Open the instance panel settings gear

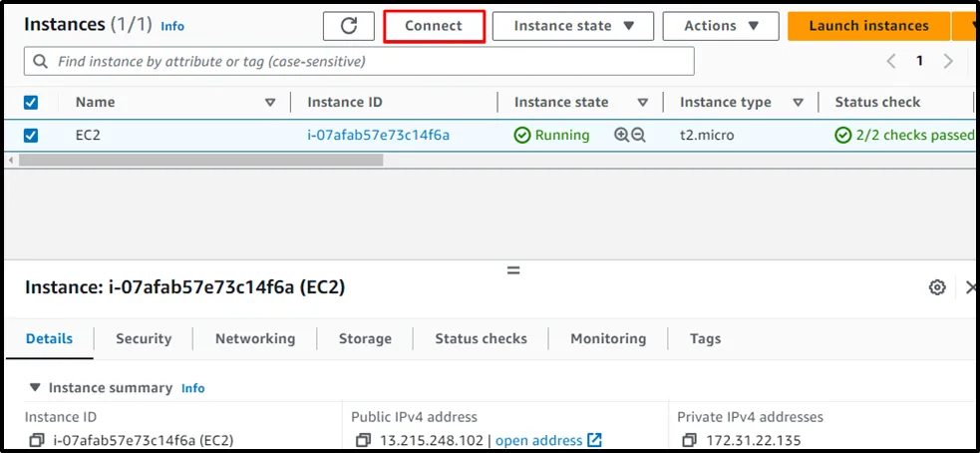tap(937, 287)
